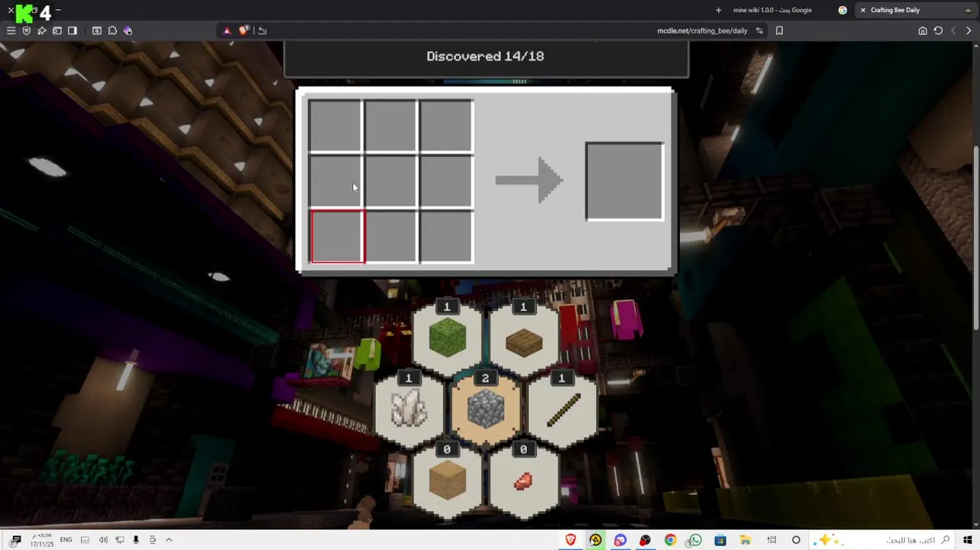This screenshot has width=980, height=550.
Task: Select the oak slab ingredient hexagon
Action: [523, 338]
